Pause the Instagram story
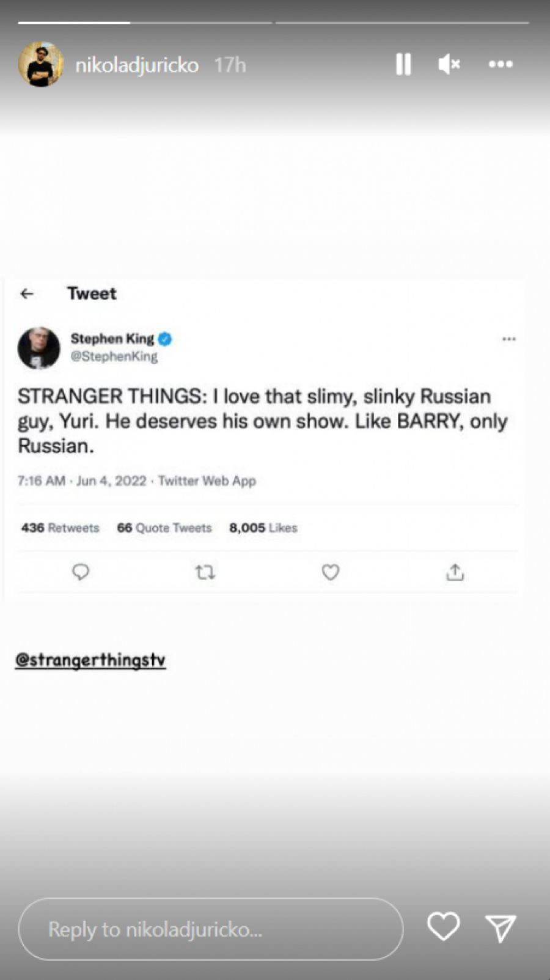 [403, 64]
